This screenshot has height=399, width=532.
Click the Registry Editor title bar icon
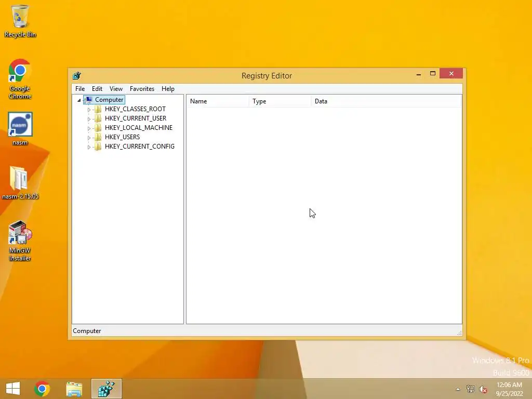click(77, 76)
